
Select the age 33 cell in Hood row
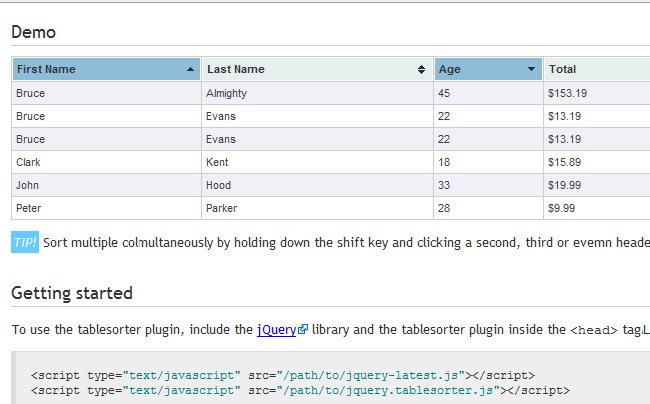pos(445,185)
